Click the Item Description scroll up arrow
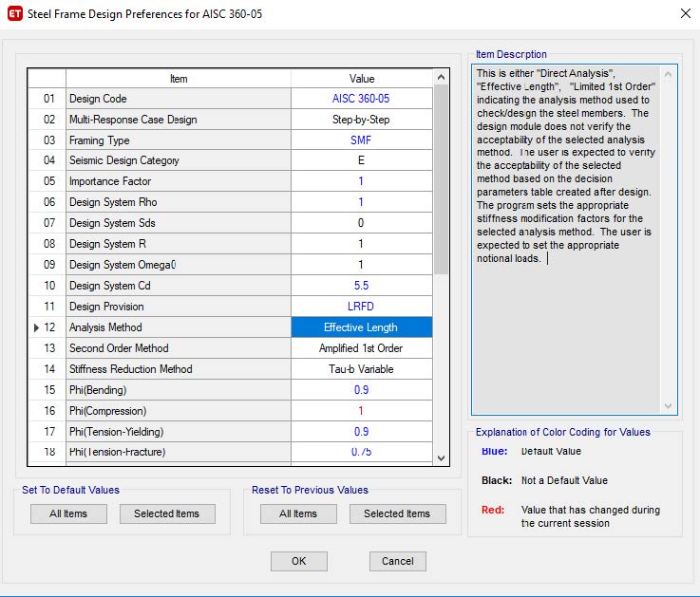 (668, 74)
